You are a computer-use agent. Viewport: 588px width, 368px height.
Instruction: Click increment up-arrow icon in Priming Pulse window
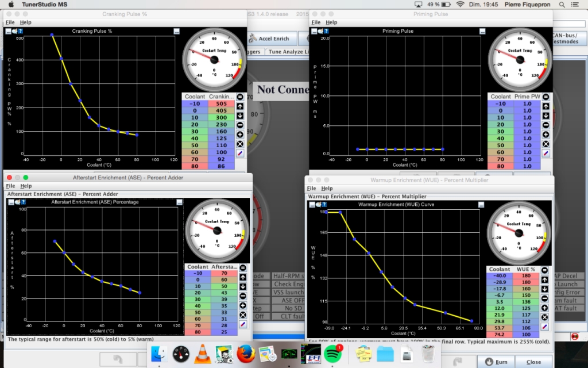click(x=546, y=106)
